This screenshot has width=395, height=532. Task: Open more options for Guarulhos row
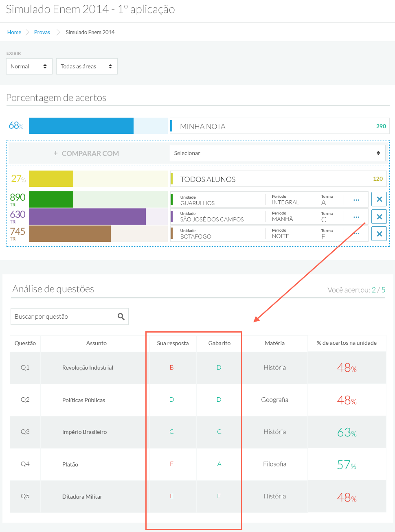(x=356, y=200)
